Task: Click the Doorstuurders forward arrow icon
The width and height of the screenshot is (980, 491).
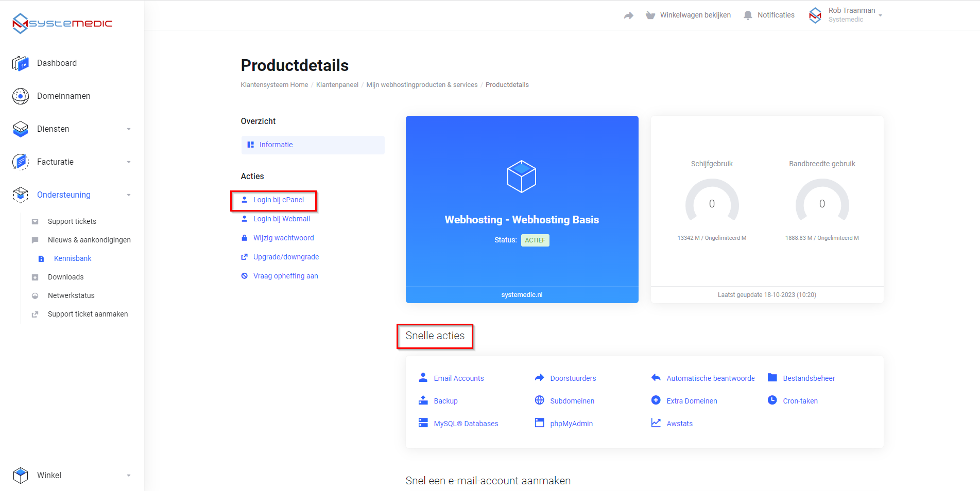Action: [540, 378]
